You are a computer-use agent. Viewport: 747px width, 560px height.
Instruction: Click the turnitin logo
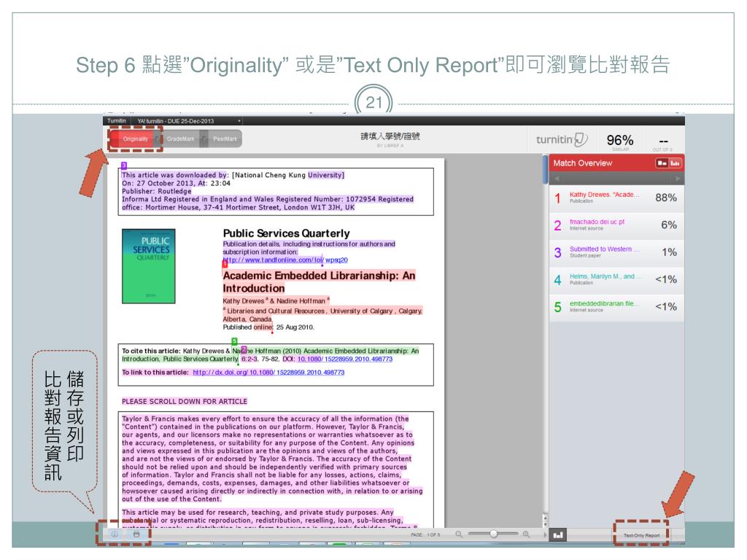coord(562,139)
